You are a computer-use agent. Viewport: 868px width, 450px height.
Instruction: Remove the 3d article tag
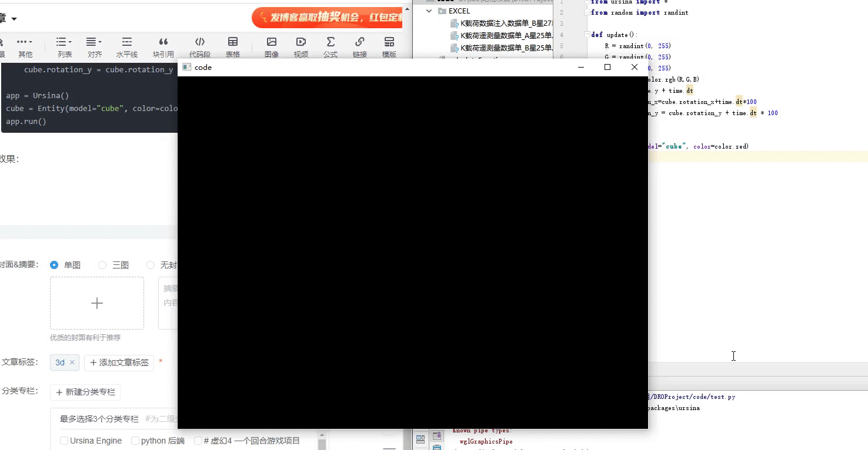pos(72,362)
